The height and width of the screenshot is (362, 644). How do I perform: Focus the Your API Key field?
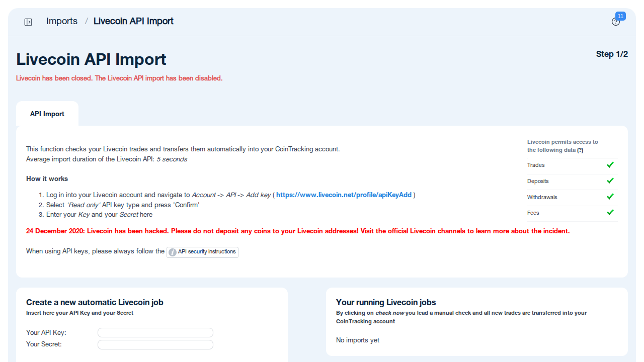(155, 333)
